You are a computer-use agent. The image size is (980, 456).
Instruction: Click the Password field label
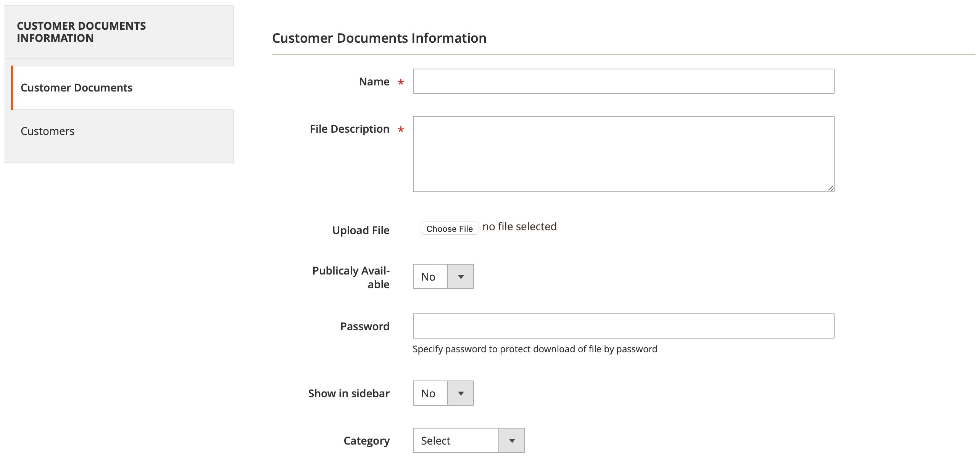365,326
